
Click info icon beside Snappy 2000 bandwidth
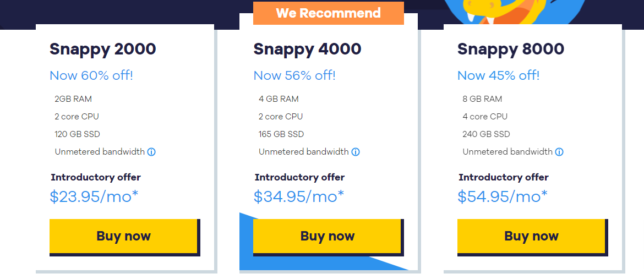pyautogui.click(x=151, y=152)
